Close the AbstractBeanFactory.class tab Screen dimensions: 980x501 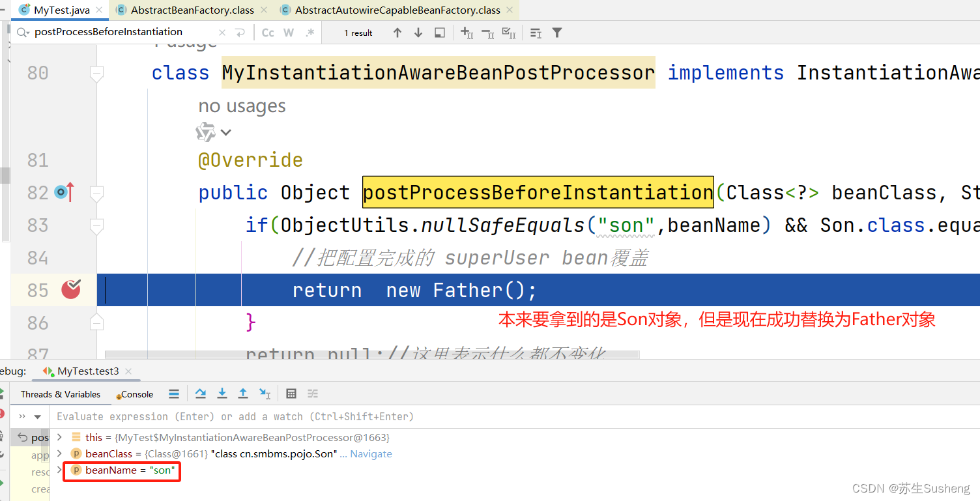[264, 10]
